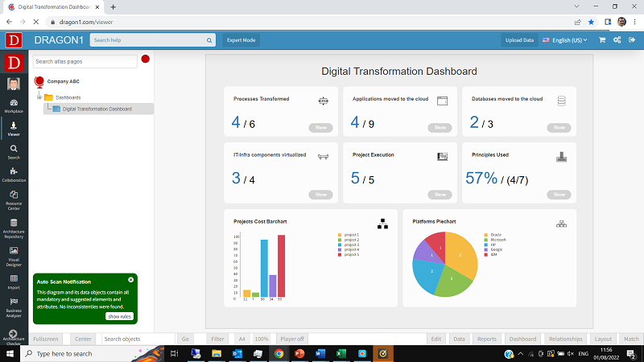Switch to the Relationships tab
Viewport: 644px width, 362px height.
click(565, 339)
